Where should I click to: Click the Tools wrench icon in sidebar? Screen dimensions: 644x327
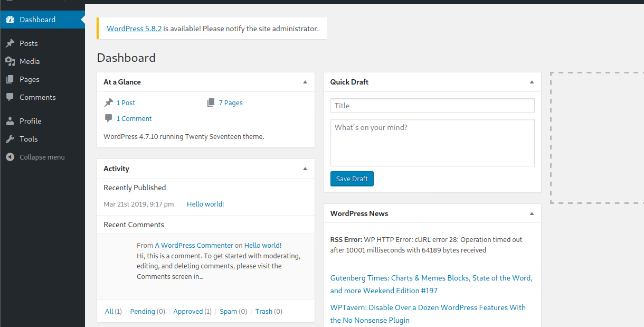(x=10, y=139)
